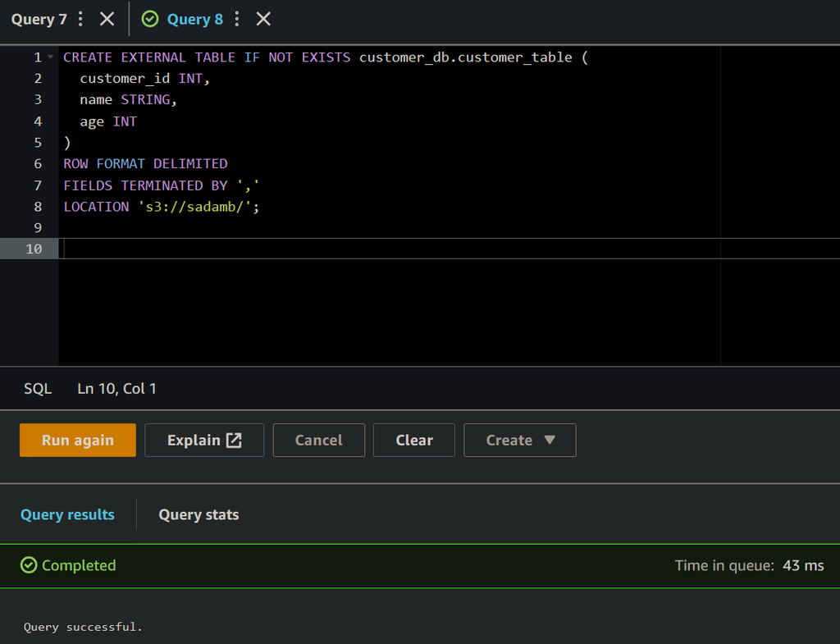Open the Query 8 three-dot options menu
The height and width of the screenshot is (644, 840).
237,19
